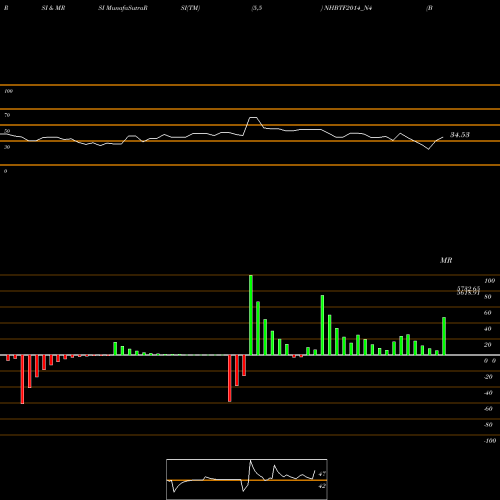Click the MR axis label 20
This screenshot has height=500, width=500.
[x=488, y=345]
